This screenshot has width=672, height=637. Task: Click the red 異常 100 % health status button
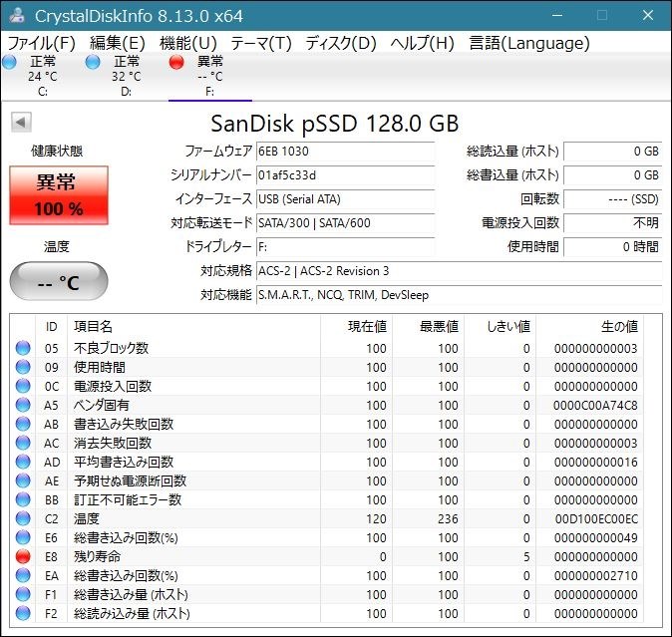pos(59,195)
